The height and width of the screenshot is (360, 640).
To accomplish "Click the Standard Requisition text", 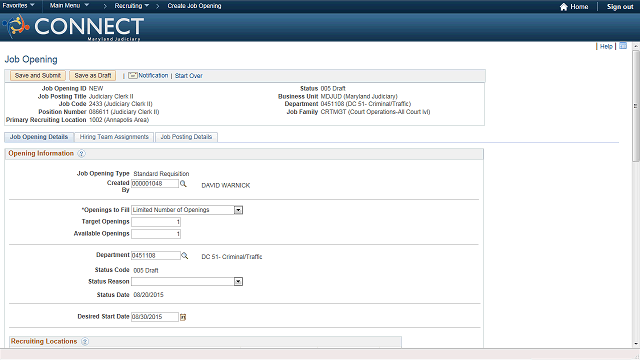I will pyautogui.click(x=161, y=173).
